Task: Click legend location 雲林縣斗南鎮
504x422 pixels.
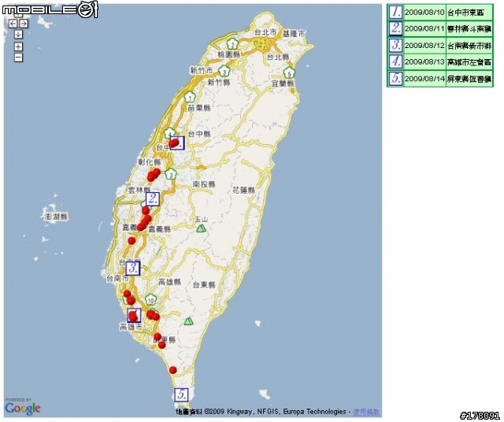Action: click(x=469, y=29)
